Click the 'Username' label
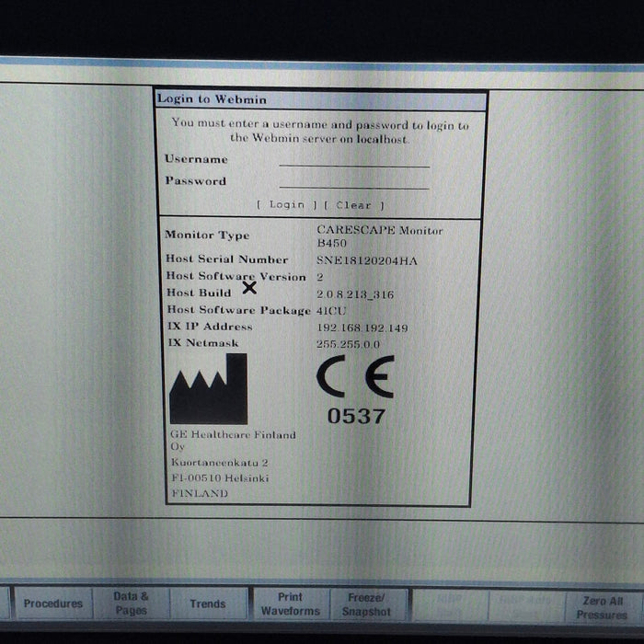Image resolution: width=644 pixels, height=644 pixels. (x=196, y=159)
